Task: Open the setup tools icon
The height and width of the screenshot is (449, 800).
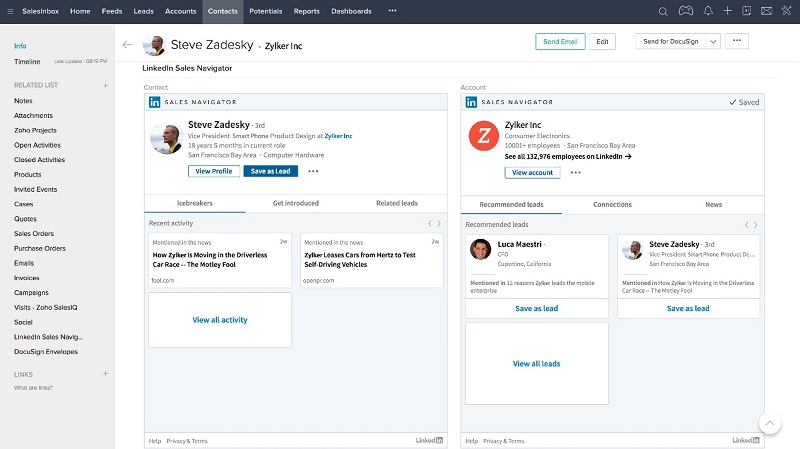Action: pos(785,11)
